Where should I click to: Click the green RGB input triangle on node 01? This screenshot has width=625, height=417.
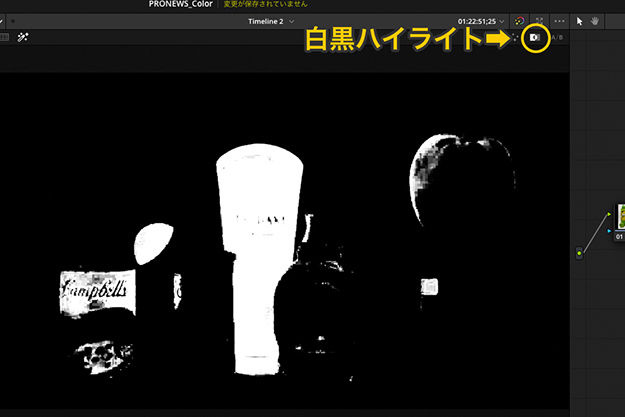coord(610,212)
